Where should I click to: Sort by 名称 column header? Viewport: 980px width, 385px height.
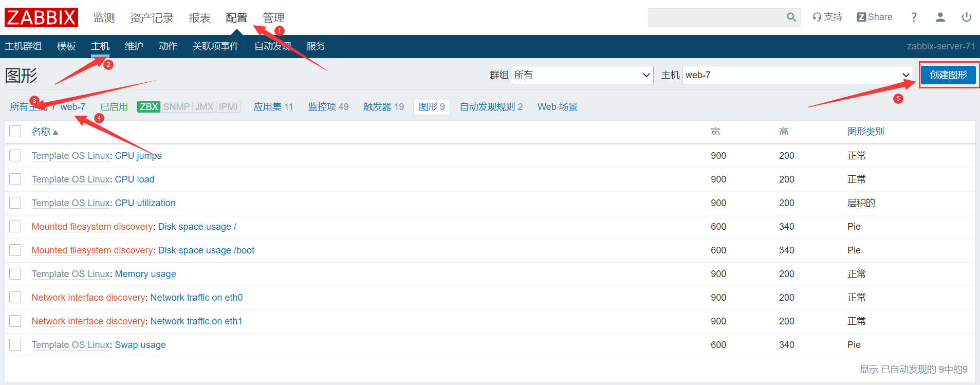[x=45, y=132]
